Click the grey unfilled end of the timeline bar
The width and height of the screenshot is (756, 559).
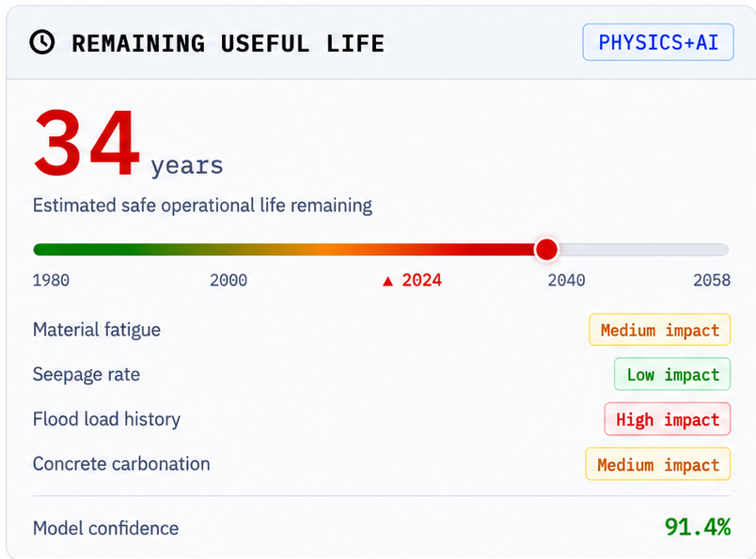(x=644, y=249)
